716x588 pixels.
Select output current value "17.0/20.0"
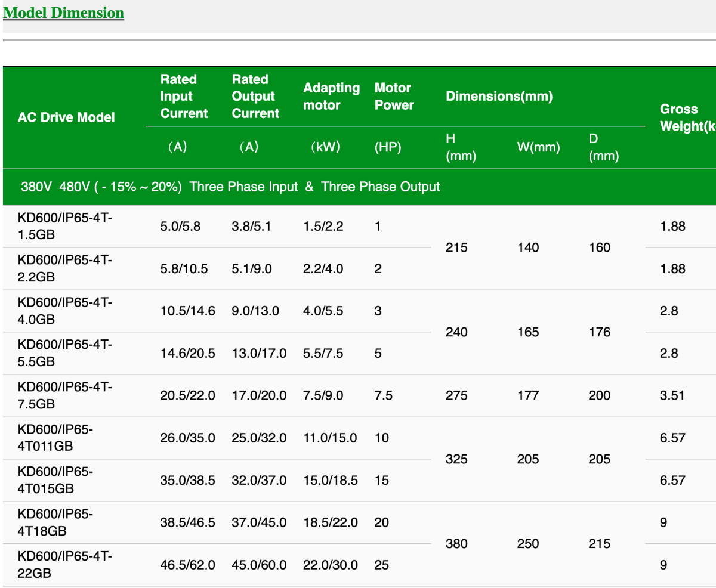[259, 395]
